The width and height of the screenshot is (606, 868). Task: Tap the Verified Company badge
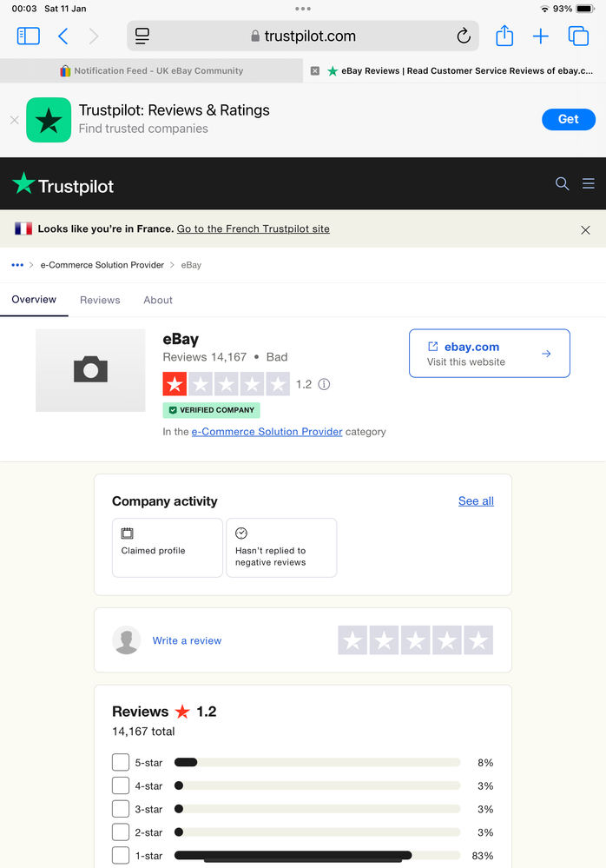tap(211, 410)
